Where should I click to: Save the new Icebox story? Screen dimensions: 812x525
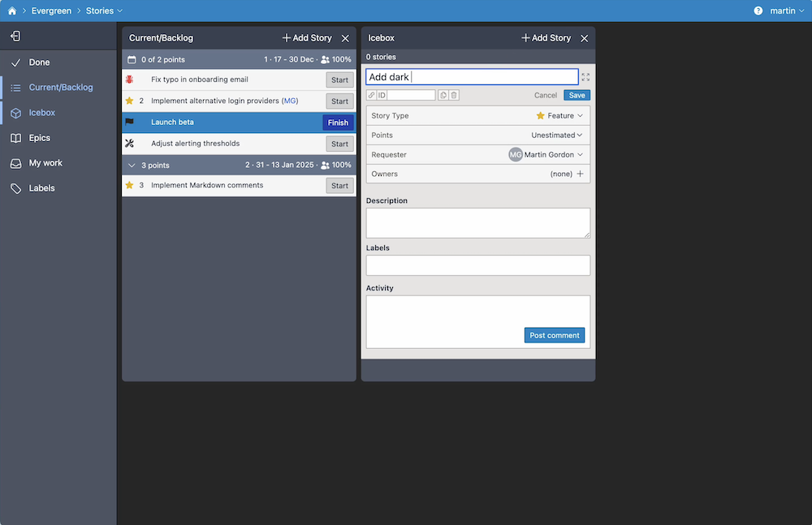576,95
